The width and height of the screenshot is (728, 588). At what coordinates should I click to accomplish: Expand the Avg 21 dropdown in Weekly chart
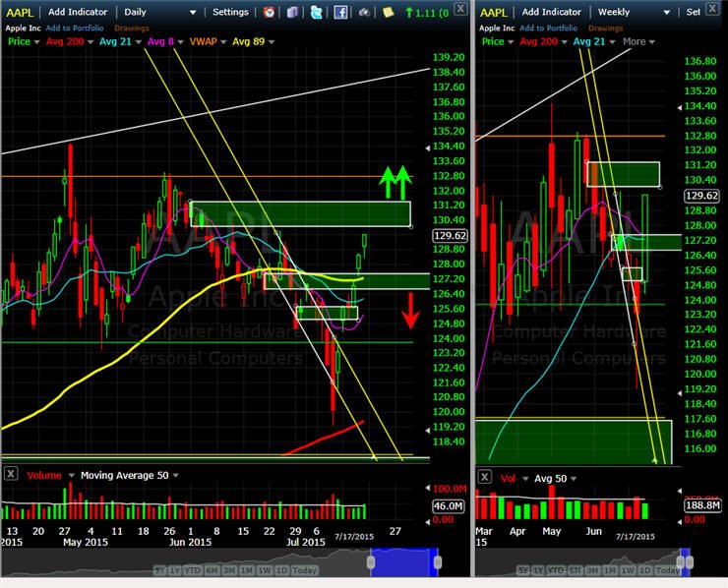tap(612, 42)
